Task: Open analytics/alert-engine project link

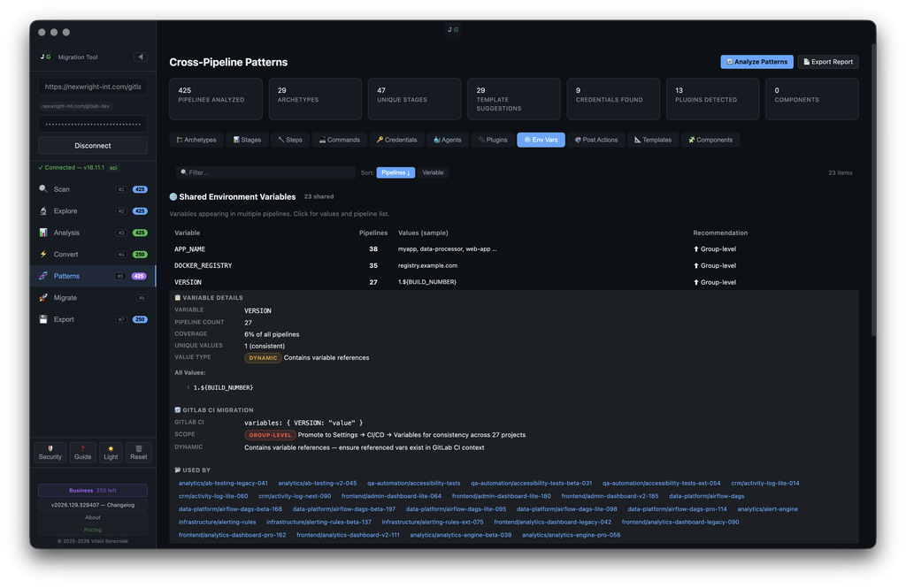Action: coord(767,509)
